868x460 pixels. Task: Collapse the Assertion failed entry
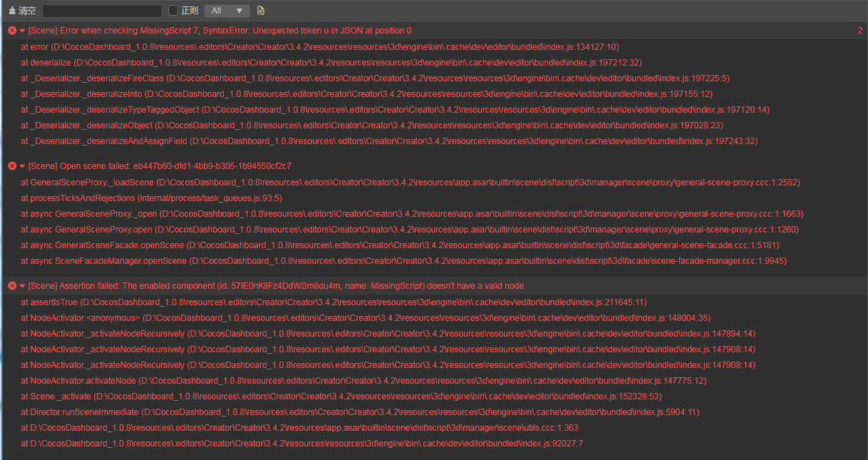pyautogui.click(x=22, y=286)
